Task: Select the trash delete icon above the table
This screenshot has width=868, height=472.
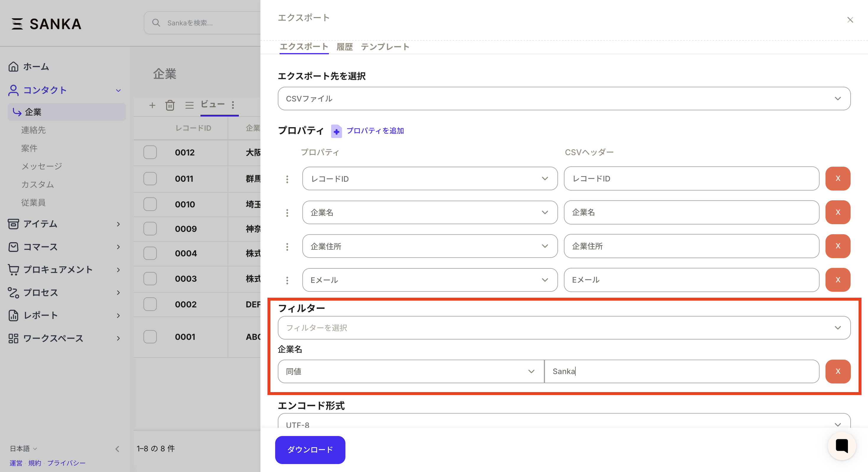Action: [x=170, y=105]
